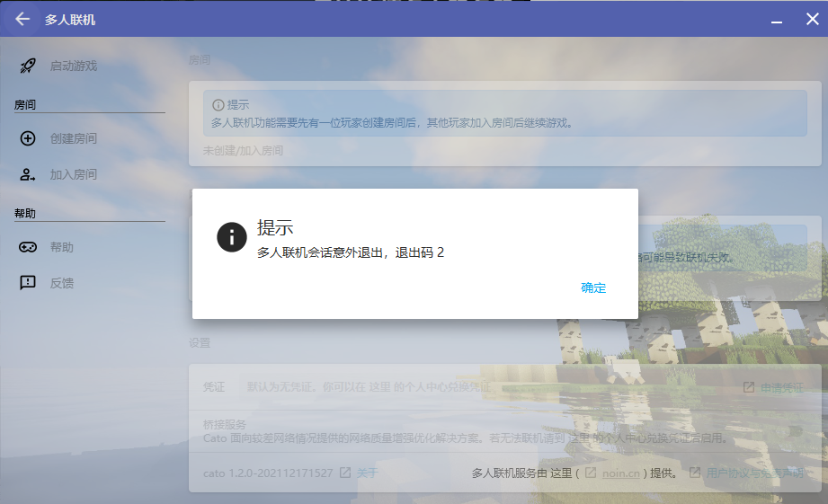Click external-link icon before noin.cn
The image size is (828, 504).
591,473
